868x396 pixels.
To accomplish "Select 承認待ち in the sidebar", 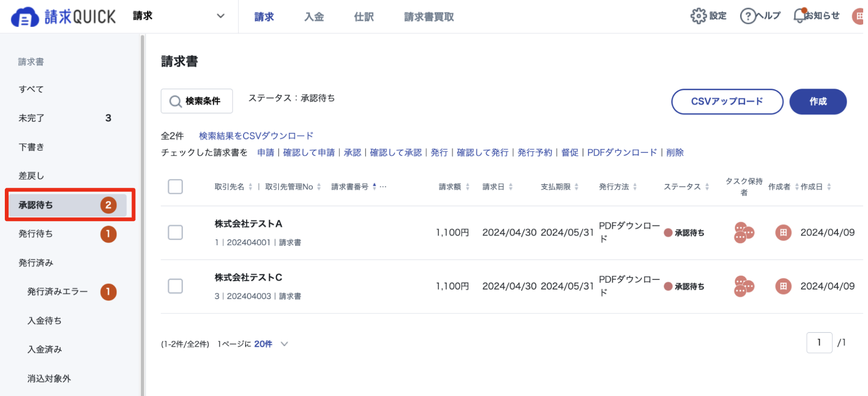I will coord(69,205).
